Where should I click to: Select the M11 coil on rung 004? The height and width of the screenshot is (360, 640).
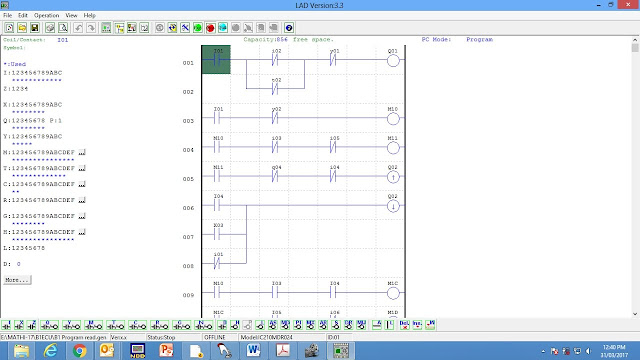click(x=393, y=148)
